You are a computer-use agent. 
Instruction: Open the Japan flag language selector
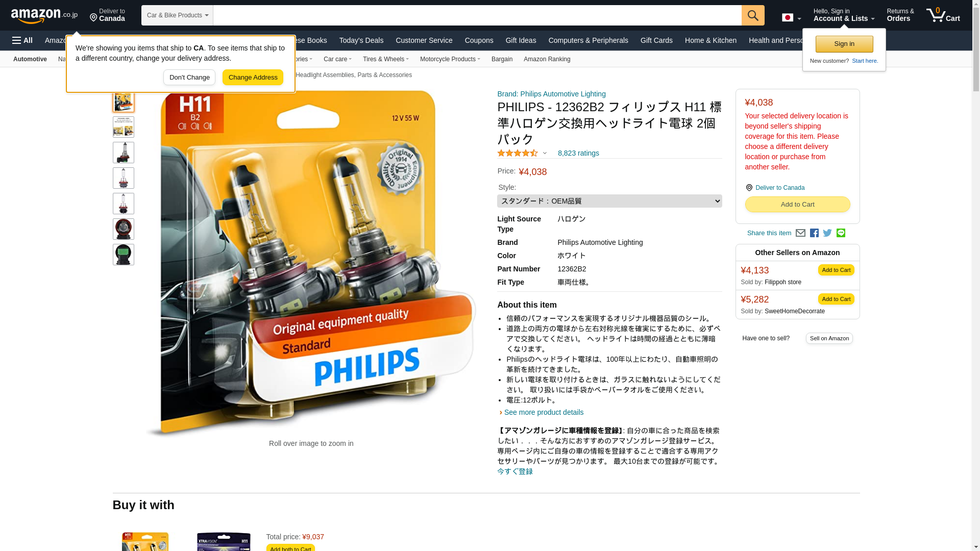pos(791,17)
